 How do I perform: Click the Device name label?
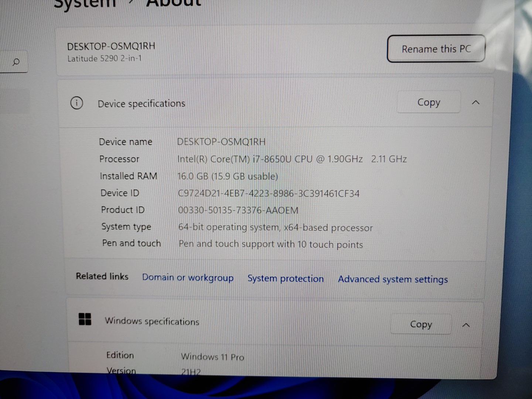click(126, 141)
